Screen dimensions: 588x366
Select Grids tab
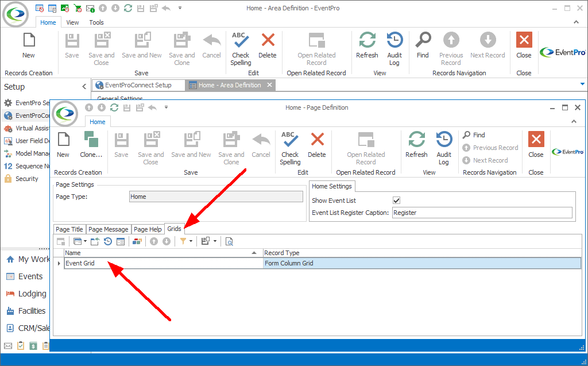click(x=175, y=229)
